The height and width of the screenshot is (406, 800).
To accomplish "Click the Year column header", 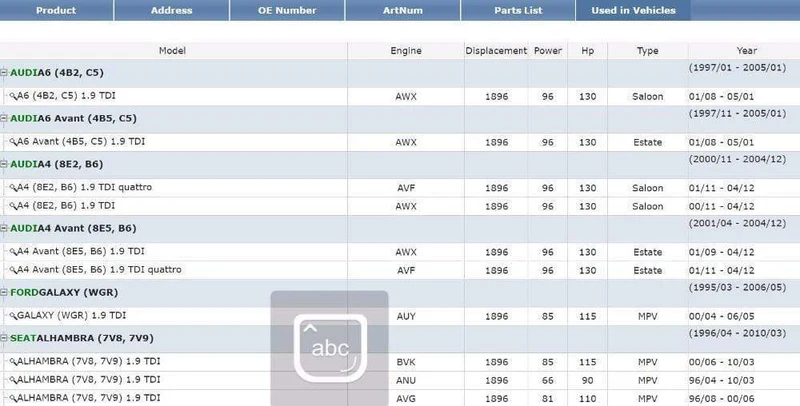I will (x=746, y=50).
